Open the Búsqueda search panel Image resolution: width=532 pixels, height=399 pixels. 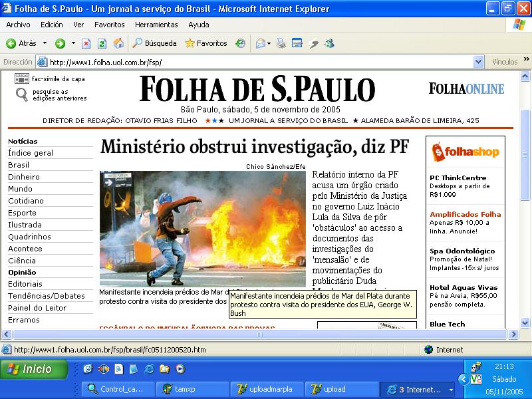[x=154, y=43]
